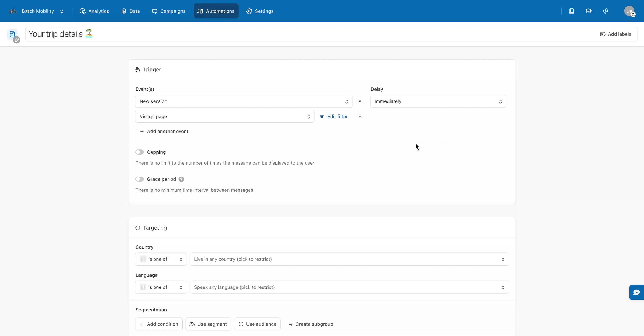Click the graduation cap academy icon
This screenshot has height=336, width=644.
(588, 11)
